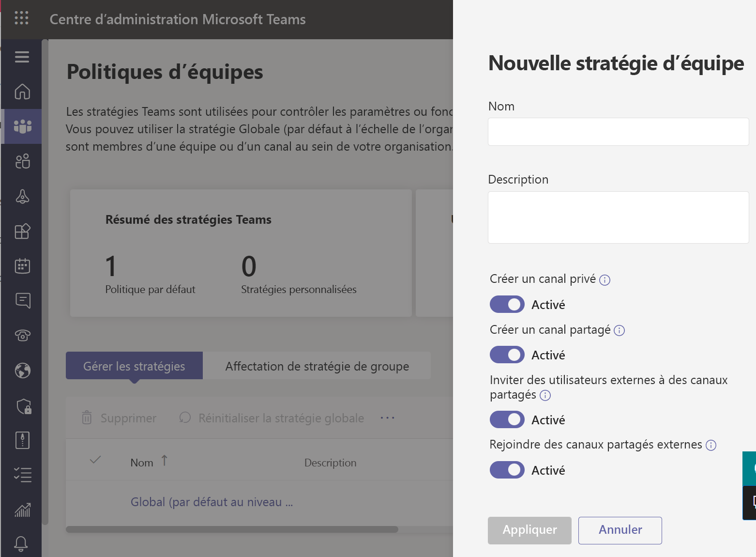The height and width of the screenshot is (557, 756).
Task: Collapse the hamburger navigation menu
Action: [22, 57]
